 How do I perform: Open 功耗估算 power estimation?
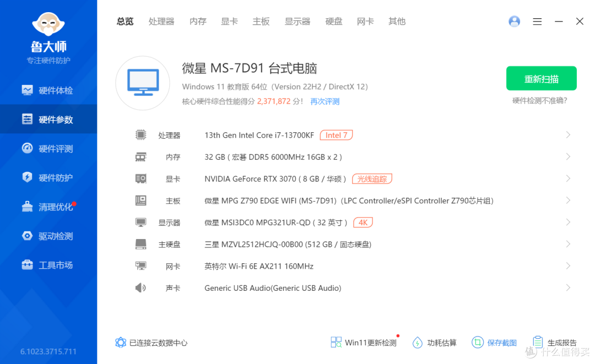click(x=435, y=343)
